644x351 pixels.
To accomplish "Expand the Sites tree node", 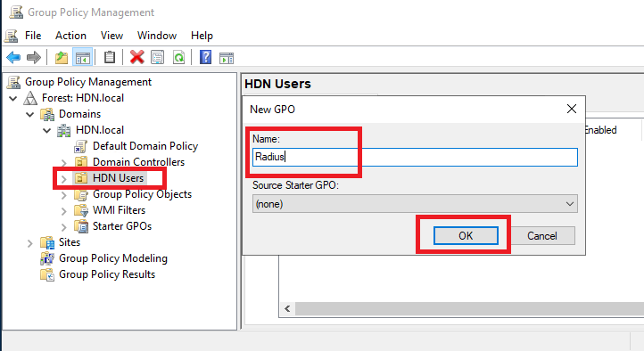I will click(30, 243).
